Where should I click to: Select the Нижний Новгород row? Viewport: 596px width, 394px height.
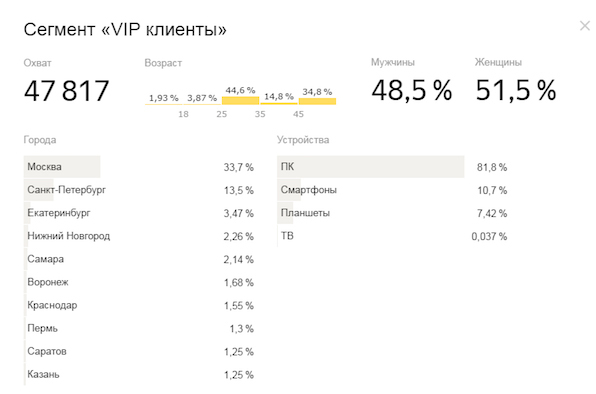point(139,236)
